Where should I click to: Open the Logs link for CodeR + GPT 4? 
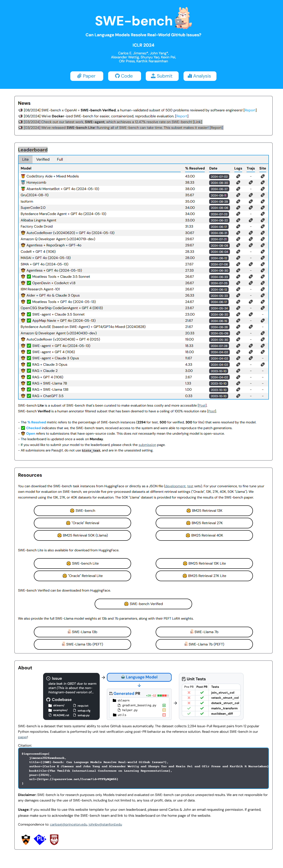(x=238, y=252)
